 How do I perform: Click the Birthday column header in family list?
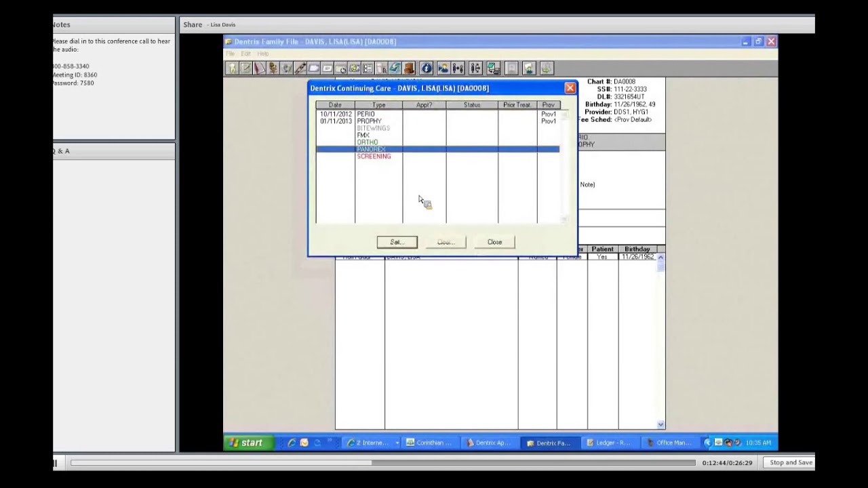tap(637, 249)
